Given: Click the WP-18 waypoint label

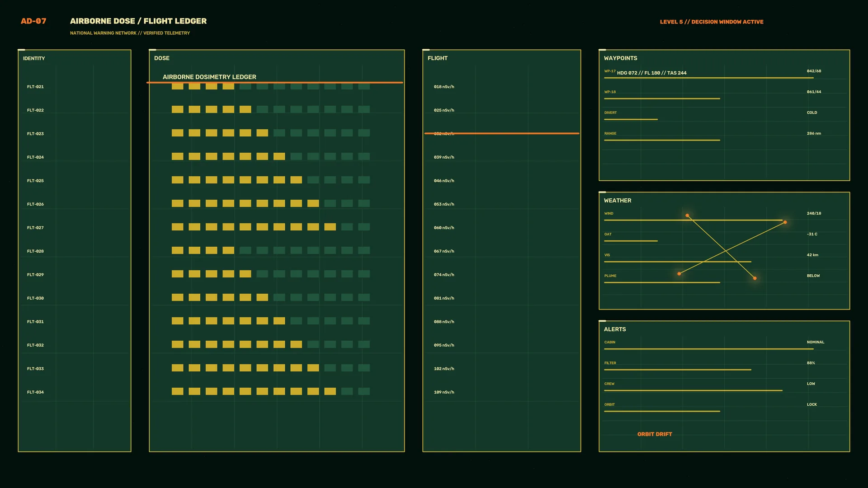Looking at the screenshot, I should 610,92.
